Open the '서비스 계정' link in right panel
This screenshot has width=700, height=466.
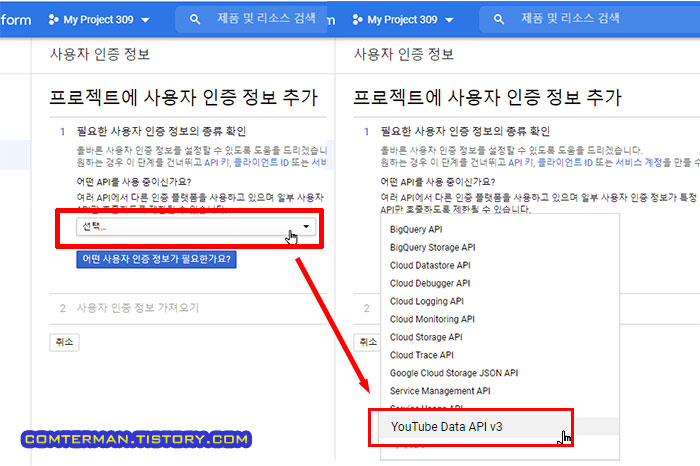coord(638,162)
